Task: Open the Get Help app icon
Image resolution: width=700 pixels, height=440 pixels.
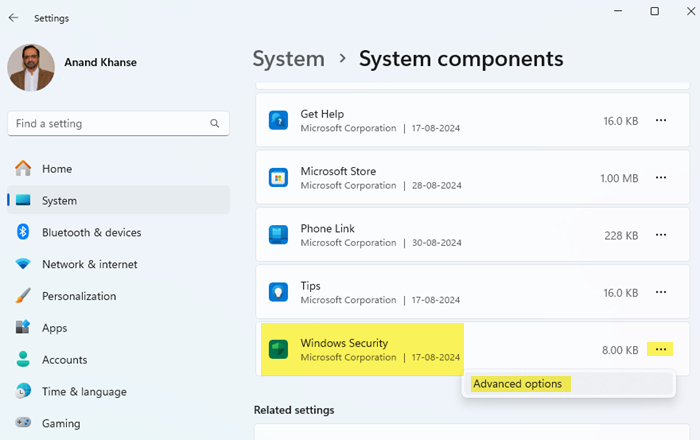Action: [x=279, y=120]
